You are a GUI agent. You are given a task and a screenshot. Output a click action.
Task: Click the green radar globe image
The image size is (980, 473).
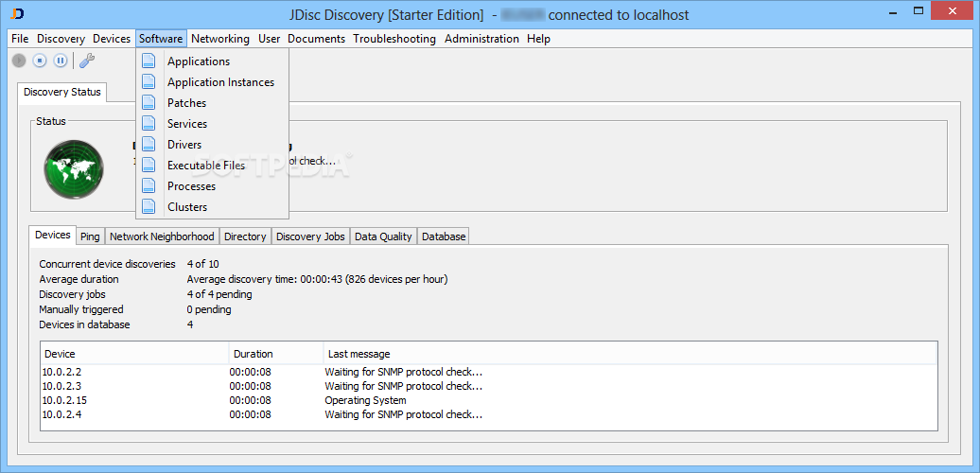pos(74,169)
